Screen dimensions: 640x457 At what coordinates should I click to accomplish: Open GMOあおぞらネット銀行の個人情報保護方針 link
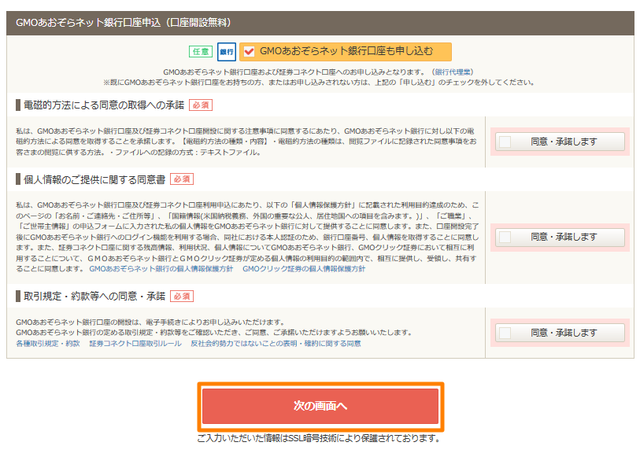[x=161, y=269]
